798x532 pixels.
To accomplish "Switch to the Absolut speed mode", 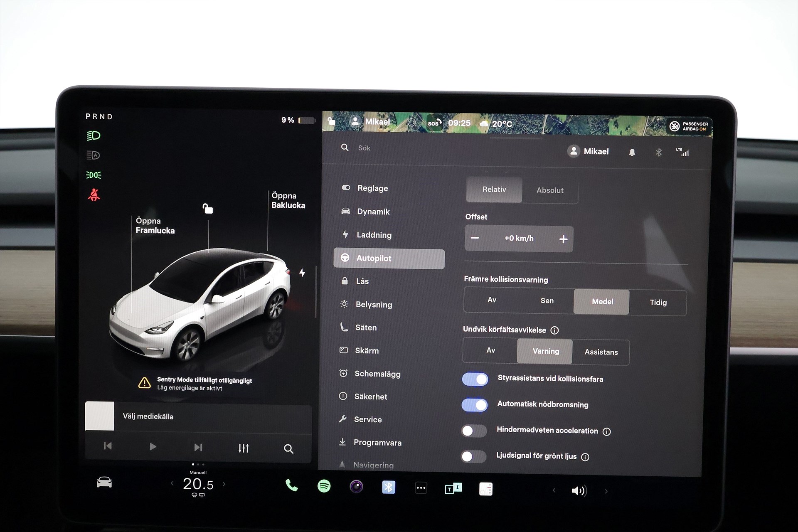I will pos(549,190).
